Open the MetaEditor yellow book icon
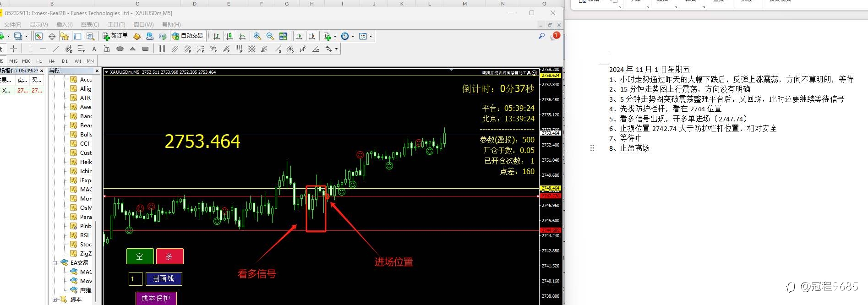This screenshot has width=868, height=305. 136,36
